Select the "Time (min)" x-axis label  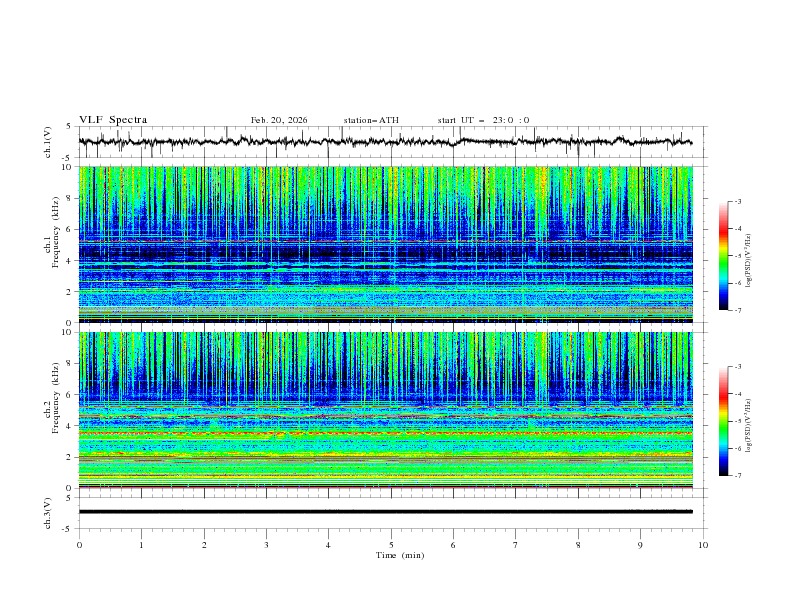[400, 555]
